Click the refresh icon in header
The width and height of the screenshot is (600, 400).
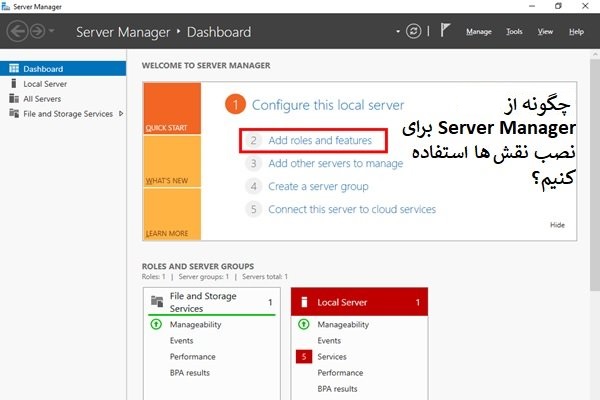pos(415,31)
